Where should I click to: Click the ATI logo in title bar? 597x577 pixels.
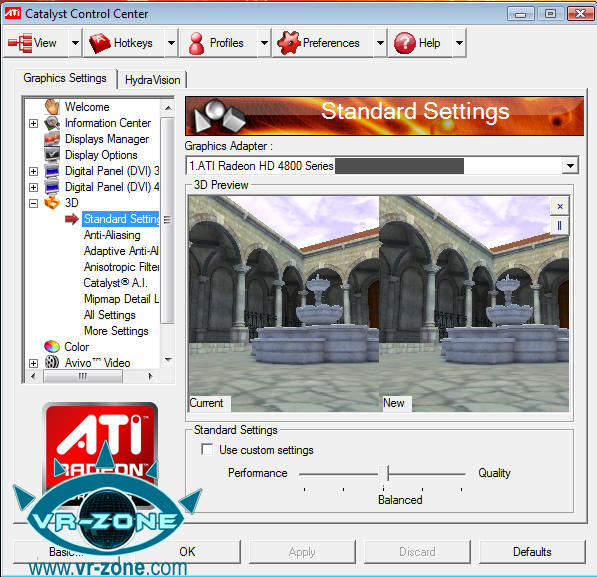[x=13, y=13]
